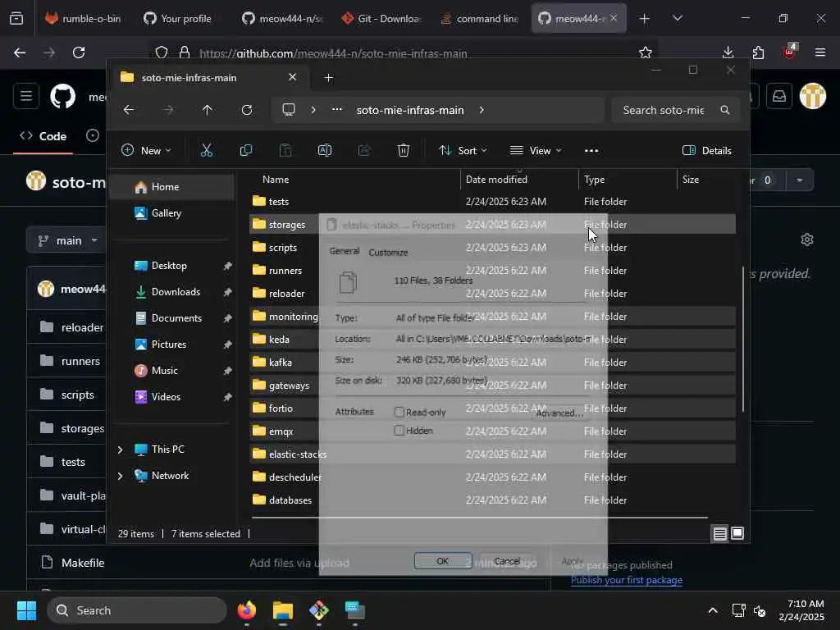
Task: Click the Copy icon in Explorer toolbar
Action: tap(246, 151)
